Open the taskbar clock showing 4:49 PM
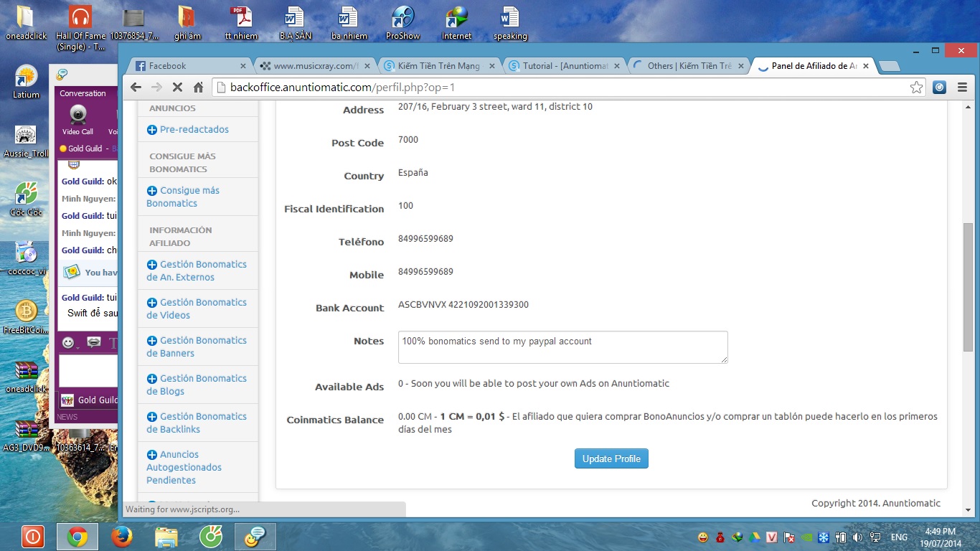 point(941,537)
